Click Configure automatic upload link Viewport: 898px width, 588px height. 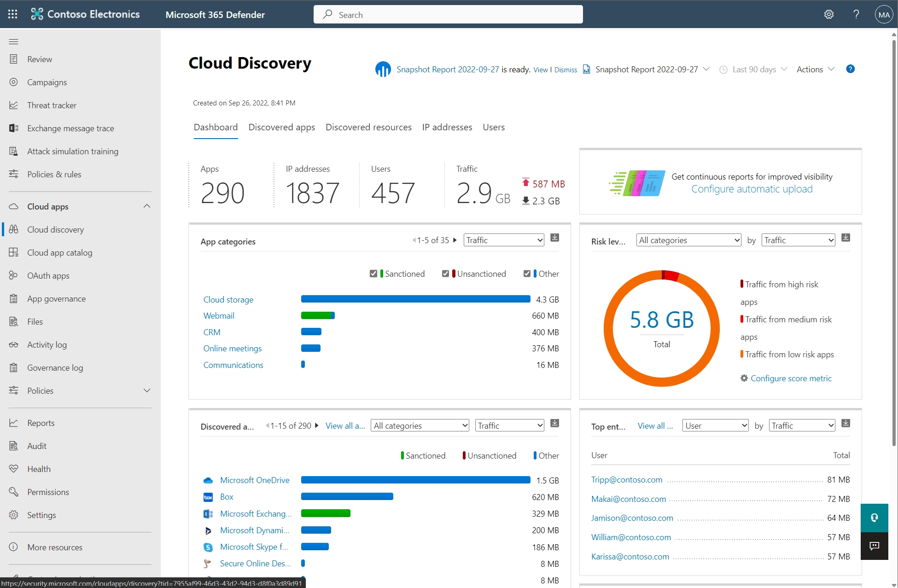click(752, 189)
